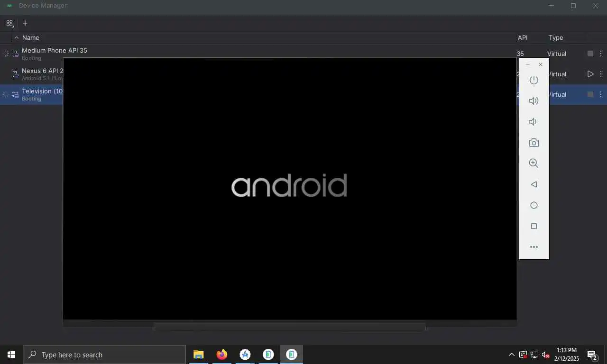Sort devices by Name column header

[31, 37]
